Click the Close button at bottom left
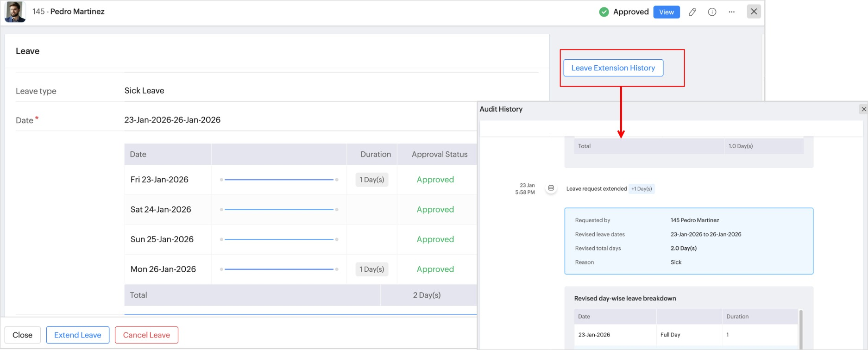This screenshot has width=868, height=350. click(22, 335)
